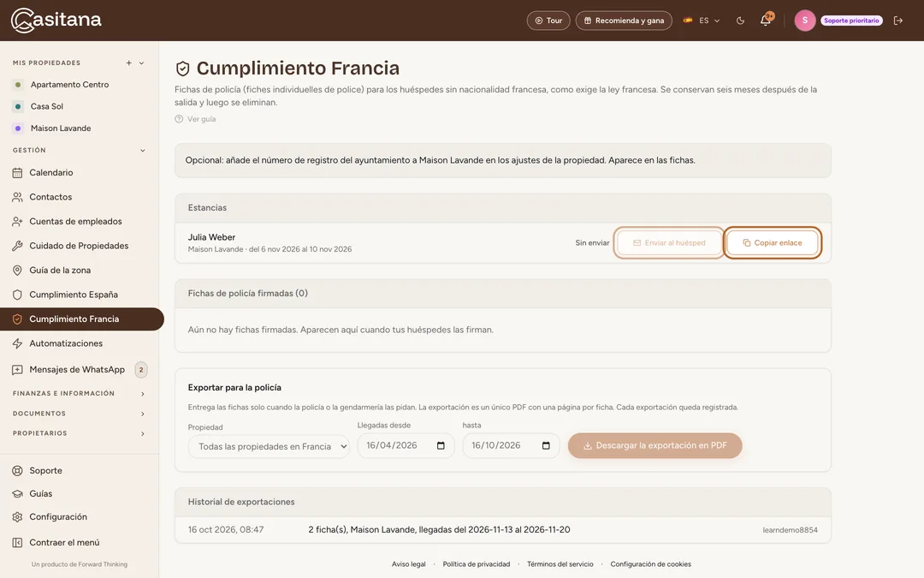Click Llegadas desde date field

point(406,446)
